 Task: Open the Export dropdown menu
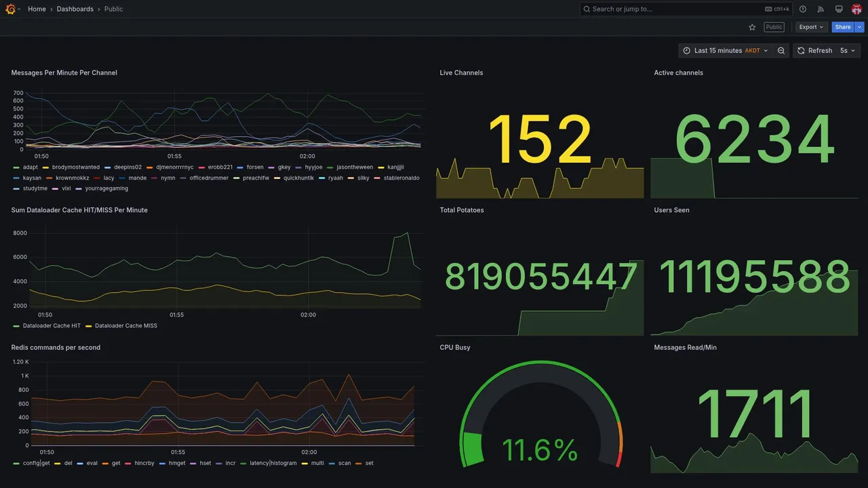(x=811, y=27)
